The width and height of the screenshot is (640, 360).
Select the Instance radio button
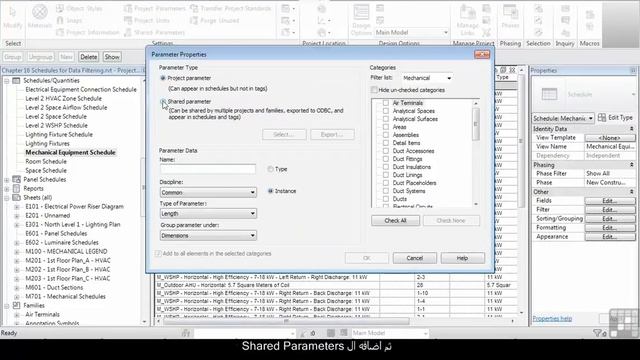click(x=270, y=191)
